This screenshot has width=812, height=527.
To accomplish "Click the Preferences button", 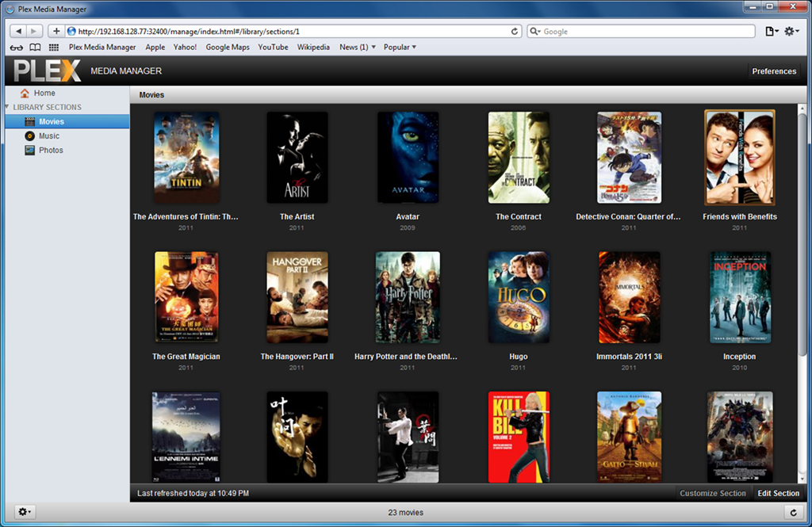I will [774, 71].
